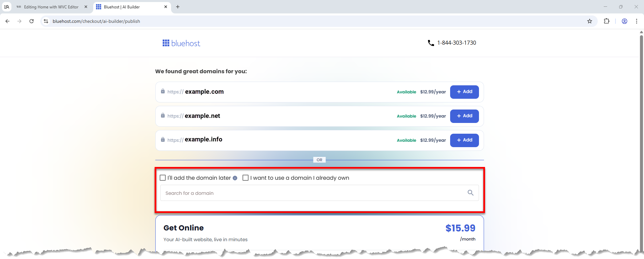Click the info icon after add domain later

click(235, 178)
